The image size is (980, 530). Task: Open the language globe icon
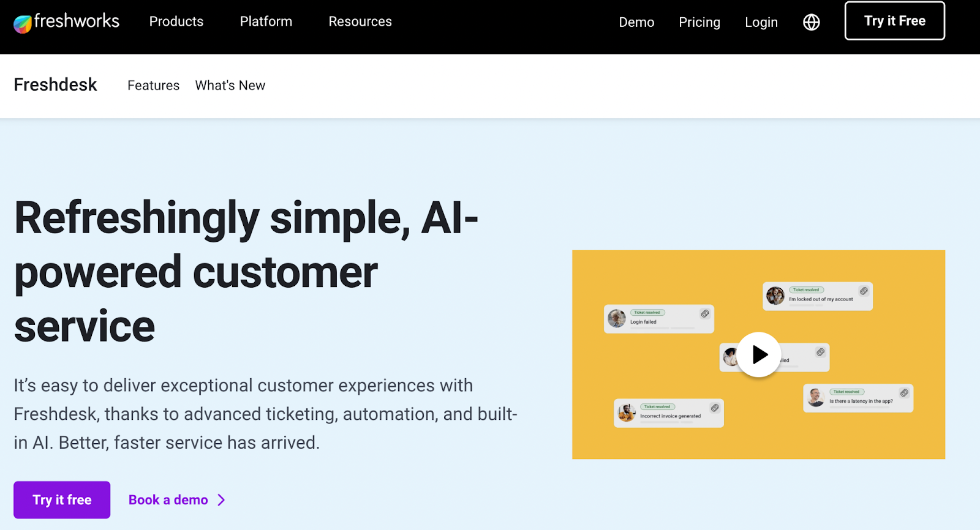(x=812, y=22)
